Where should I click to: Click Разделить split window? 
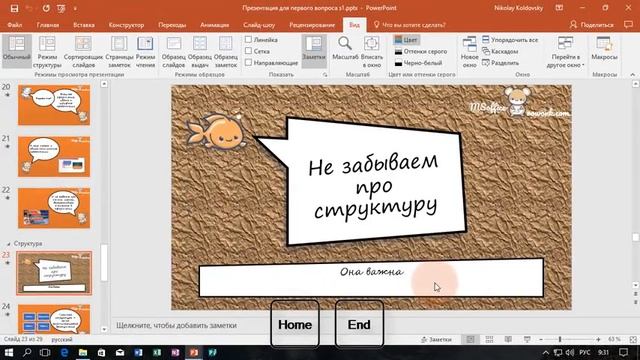click(501, 63)
